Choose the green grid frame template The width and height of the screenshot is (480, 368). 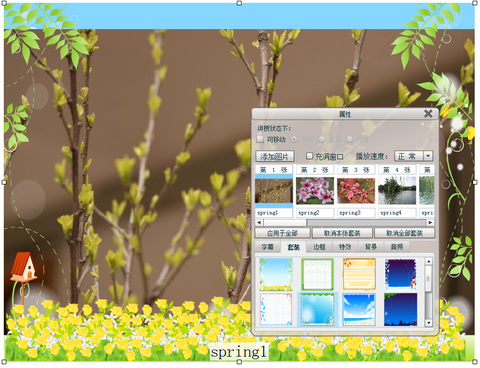pyautogui.click(x=317, y=275)
